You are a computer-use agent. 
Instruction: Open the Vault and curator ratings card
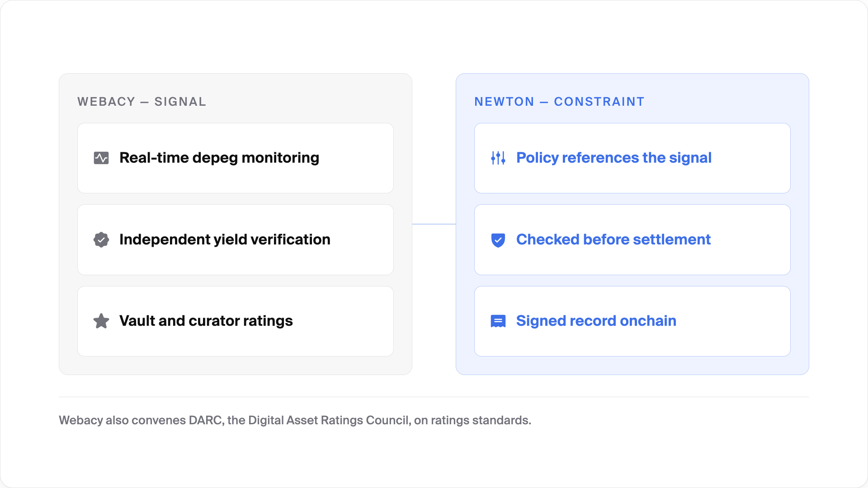click(236, 321)
